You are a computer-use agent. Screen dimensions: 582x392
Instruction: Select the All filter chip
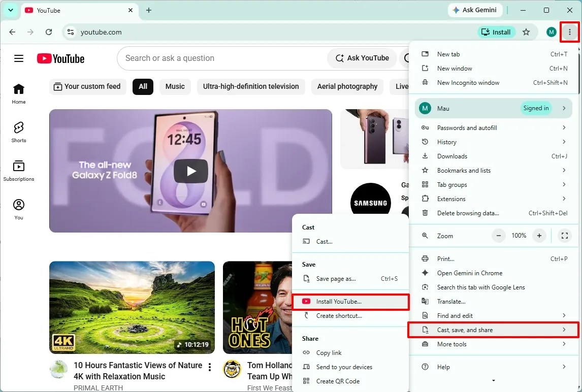coord(143,86)
